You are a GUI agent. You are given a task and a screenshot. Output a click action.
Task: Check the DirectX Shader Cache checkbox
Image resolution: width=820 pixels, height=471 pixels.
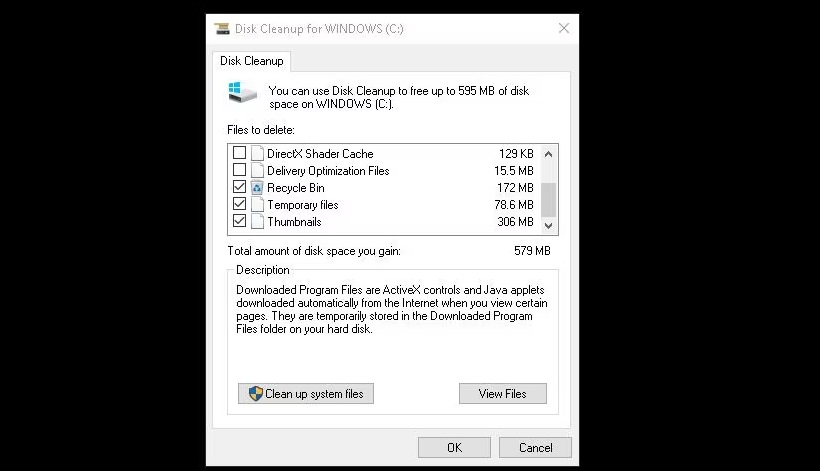[240, 153]
